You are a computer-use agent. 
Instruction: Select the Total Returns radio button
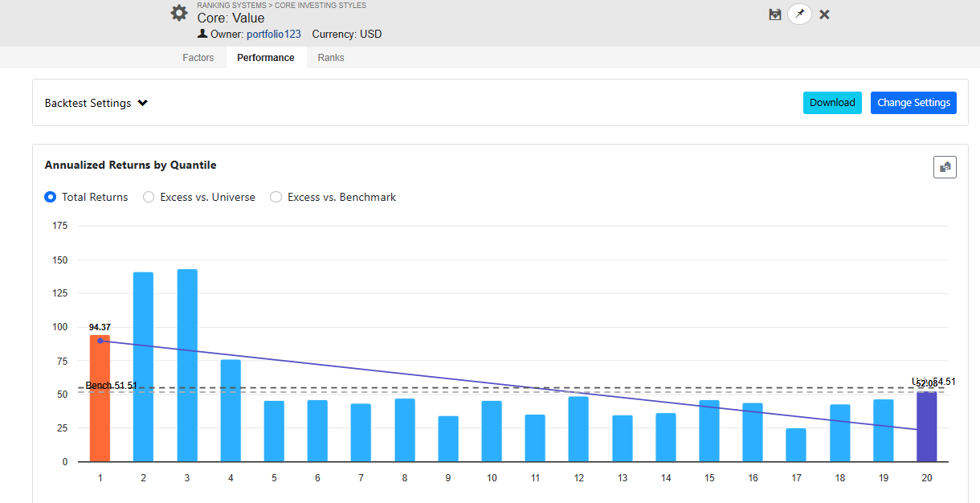pos(51,197)
